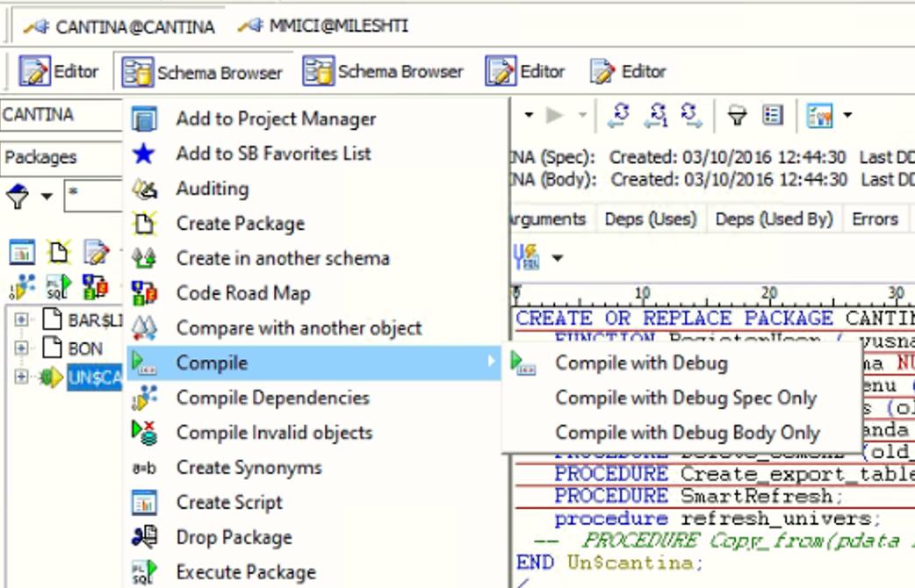Open the filter funnel dropdown arrow
The image size is (915, 588).
46,196
